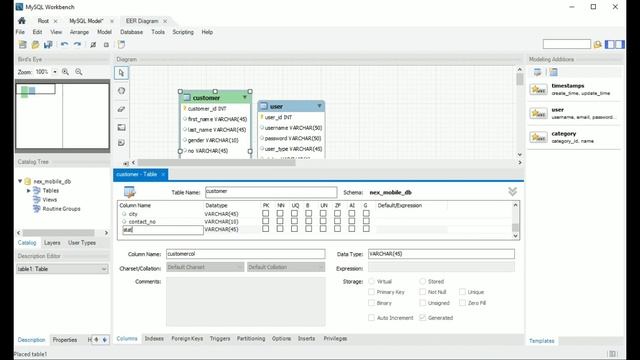Open the Templates tab

[x=542, y=341]
